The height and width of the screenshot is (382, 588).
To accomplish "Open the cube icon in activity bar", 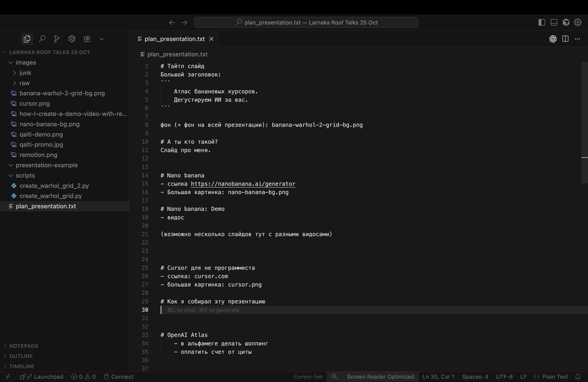I will pos(72,39).
